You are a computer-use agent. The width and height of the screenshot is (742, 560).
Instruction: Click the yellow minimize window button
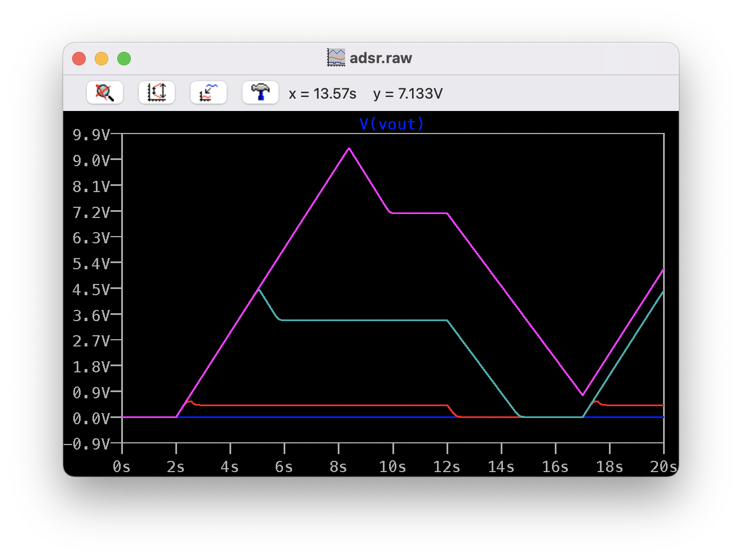click(101, 59)
